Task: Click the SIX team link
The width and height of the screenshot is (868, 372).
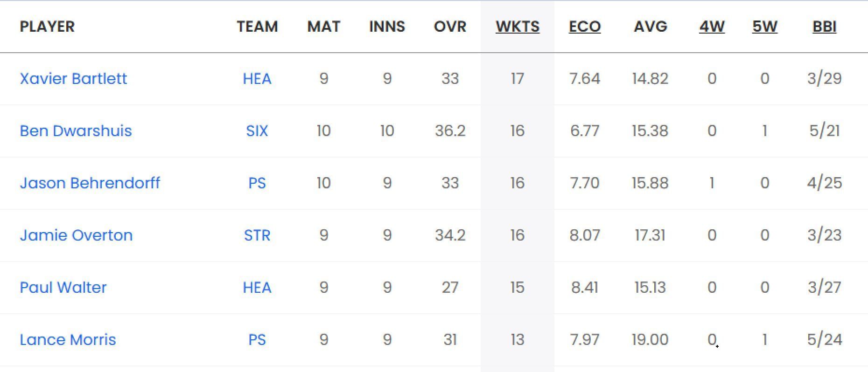Action: pyautogui.click(x=257, y=131)
